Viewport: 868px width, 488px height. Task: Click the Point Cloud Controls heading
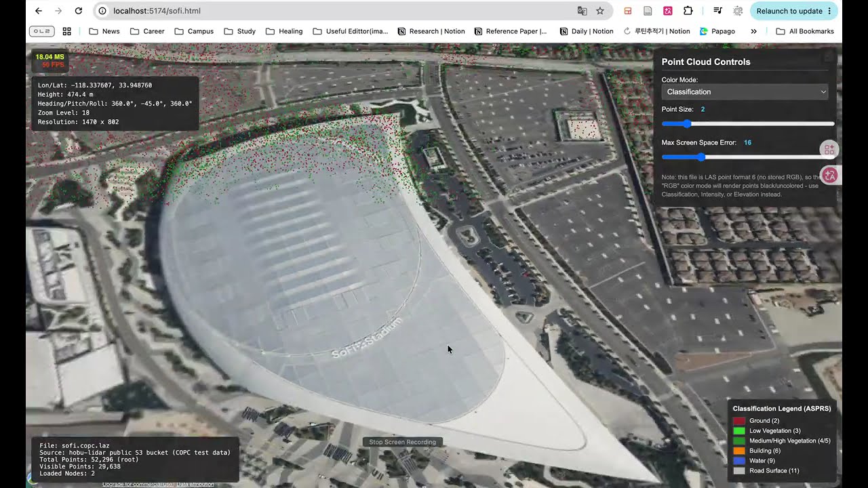(x=706, y=62)
